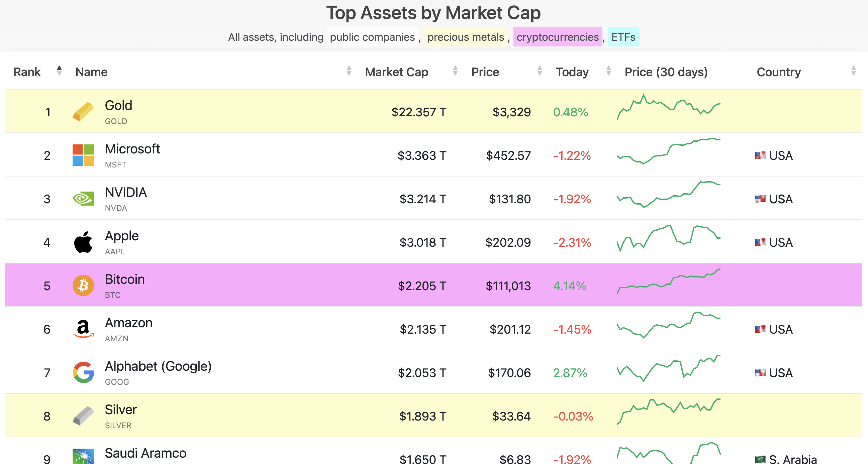This screenshot has height=464, width=868.
Task: Click the USA flag in Alphabet row
Action: 760,372
